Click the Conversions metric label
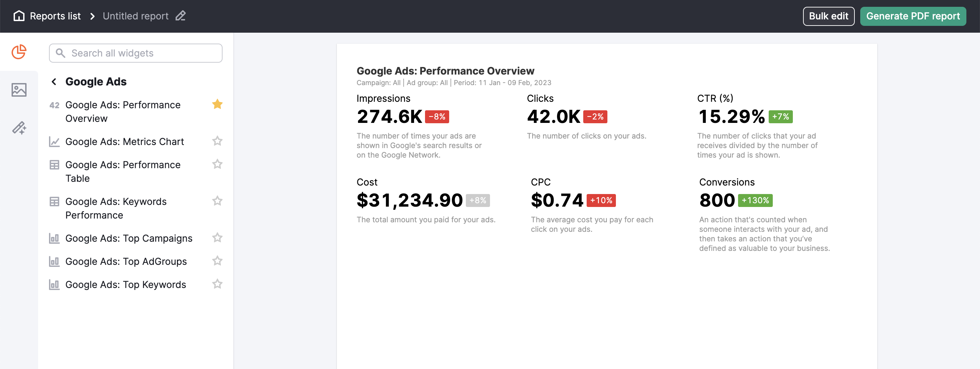The height and width of the screenshot is (369, 980). (x=726, y=182)
